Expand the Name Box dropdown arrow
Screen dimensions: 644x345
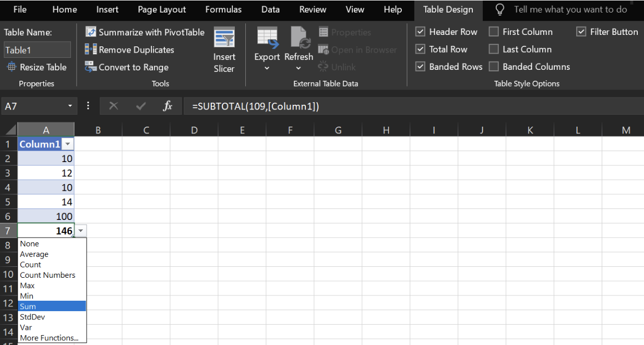[70, 106]
